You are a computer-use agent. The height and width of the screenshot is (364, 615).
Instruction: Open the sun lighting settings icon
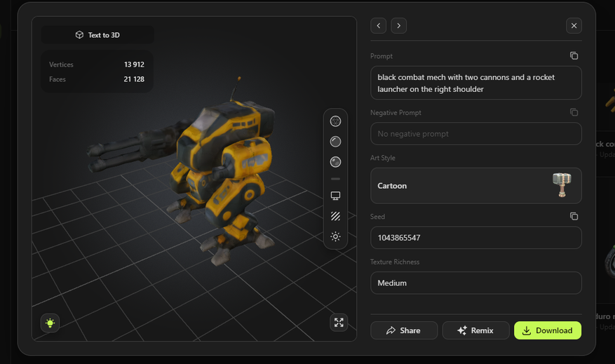(x=335, y=237)
